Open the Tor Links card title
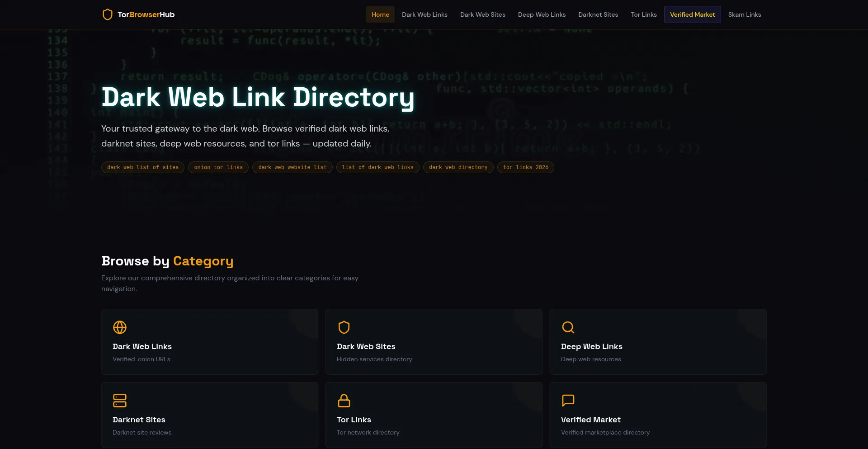 (354, 420)
